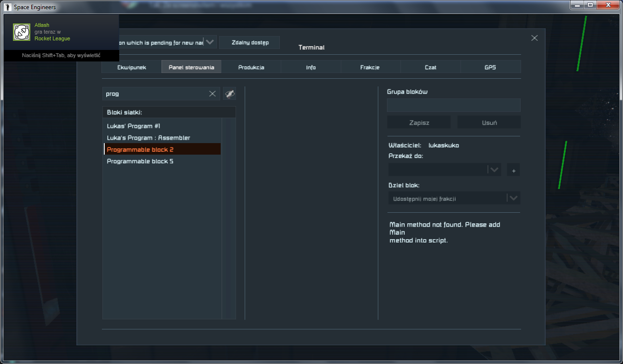Select Programmable block 5 in list
Image resolution: width=623 pixels, height=364 pixels.
(140, 161)
